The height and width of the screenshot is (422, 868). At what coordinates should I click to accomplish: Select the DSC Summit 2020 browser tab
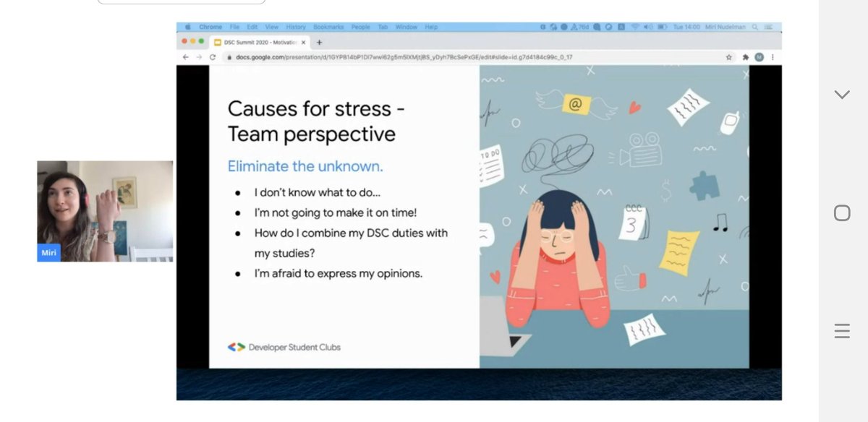(x=259, y=42)
